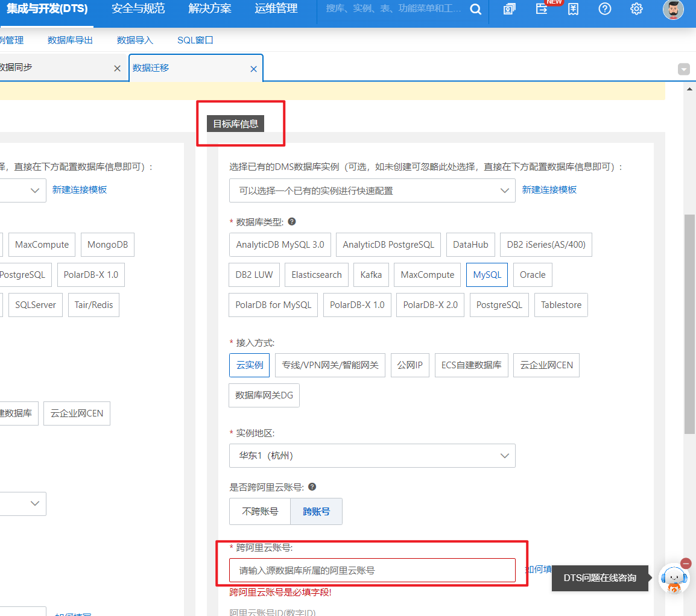Select MaxCompute in the left source panel
This screenshot has width=696, height=616.
tap(42, 245)
